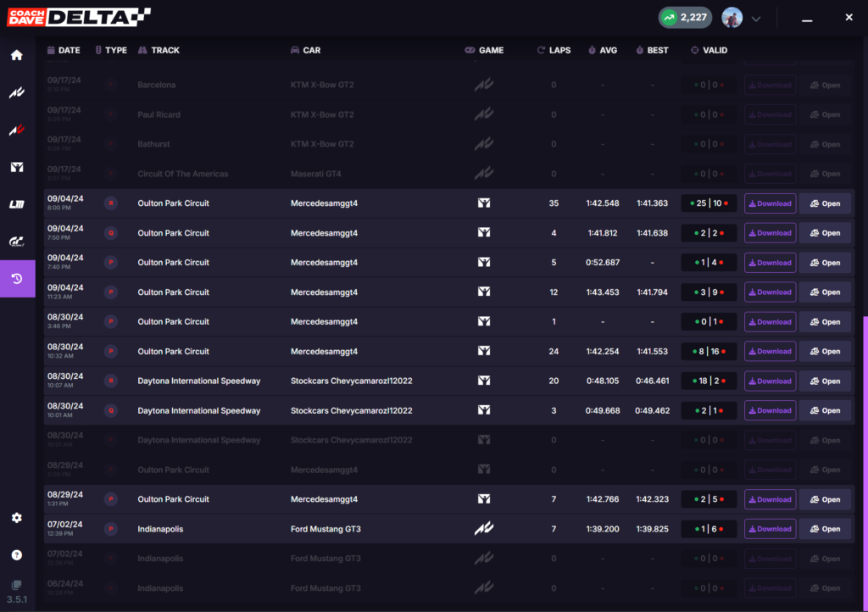This screenshot has height=612, width=868.
Task: Click the car name Maserati GT4
Action: (x=315, y=174)
